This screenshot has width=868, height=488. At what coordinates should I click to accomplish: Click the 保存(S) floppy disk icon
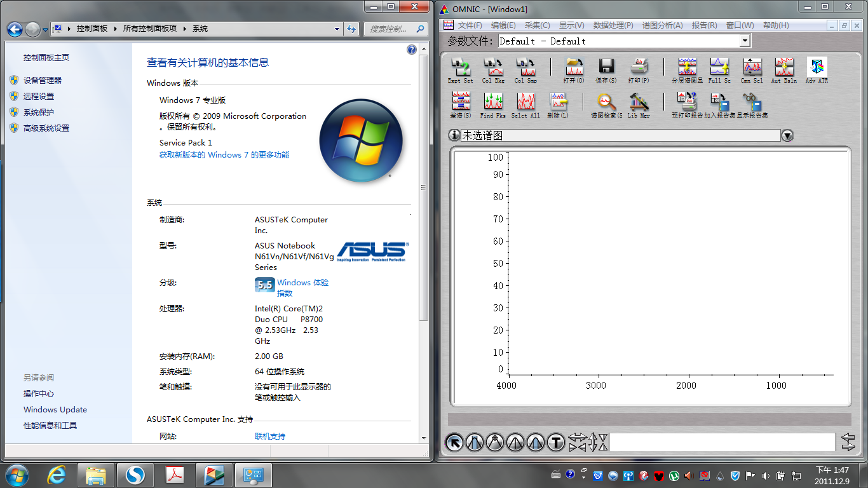click(x=606, y=70)
